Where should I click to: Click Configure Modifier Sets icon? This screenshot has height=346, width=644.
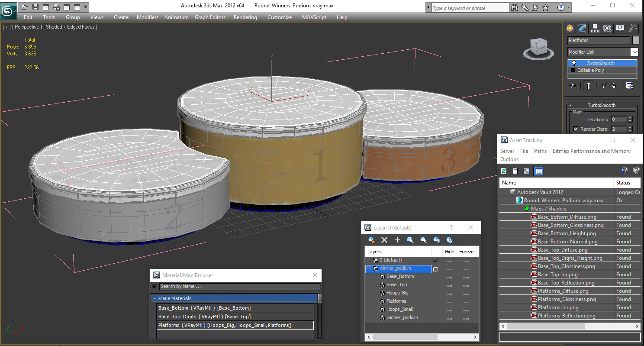coord(629,86)
